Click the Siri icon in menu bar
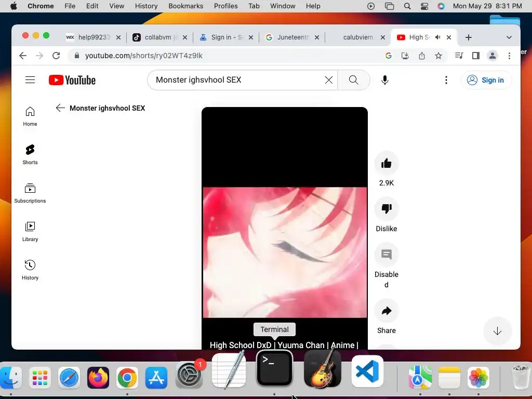Screen dimensions: 532x399 point(441,6)
